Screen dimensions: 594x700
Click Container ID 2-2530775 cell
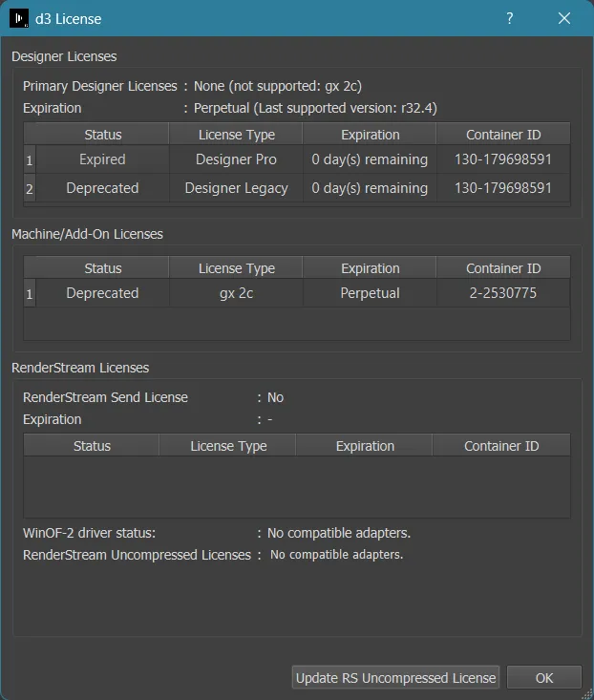(x=503, y=293)
